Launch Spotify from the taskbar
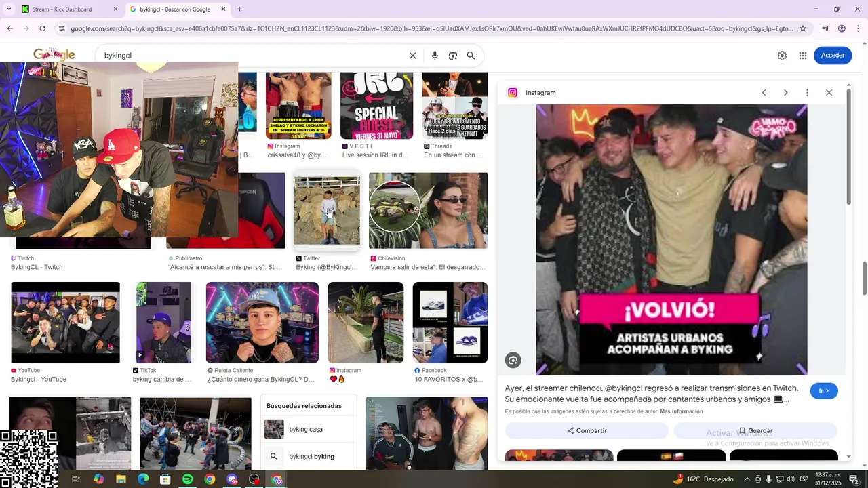 [187, 479]
